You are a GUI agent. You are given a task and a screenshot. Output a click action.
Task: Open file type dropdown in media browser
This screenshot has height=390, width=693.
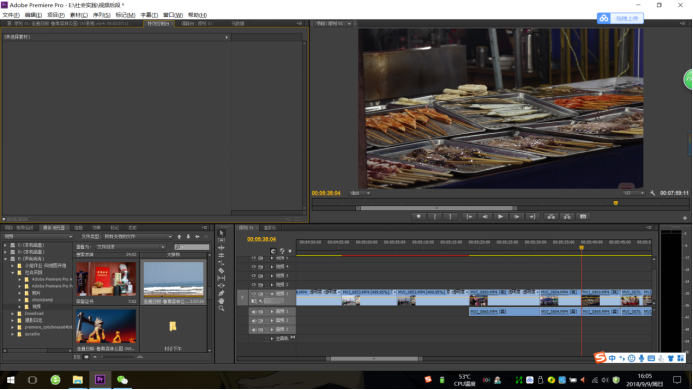click(137, 237)
